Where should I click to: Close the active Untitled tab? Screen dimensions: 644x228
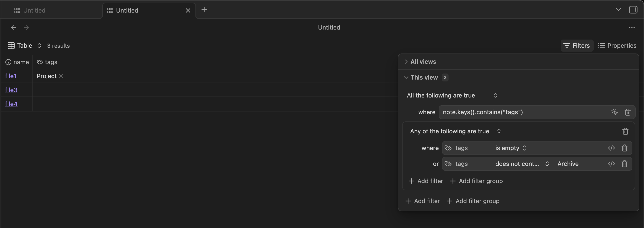coord(188,10)
